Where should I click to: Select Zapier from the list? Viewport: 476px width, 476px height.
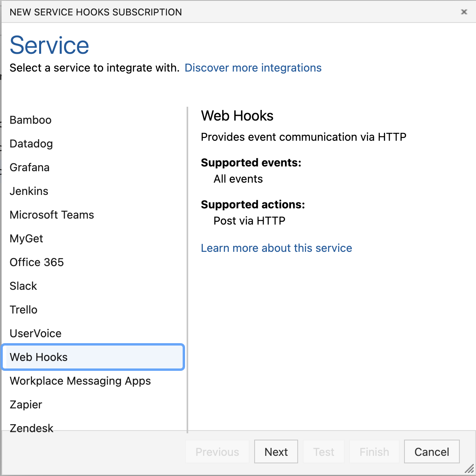[x=93, y=404]
